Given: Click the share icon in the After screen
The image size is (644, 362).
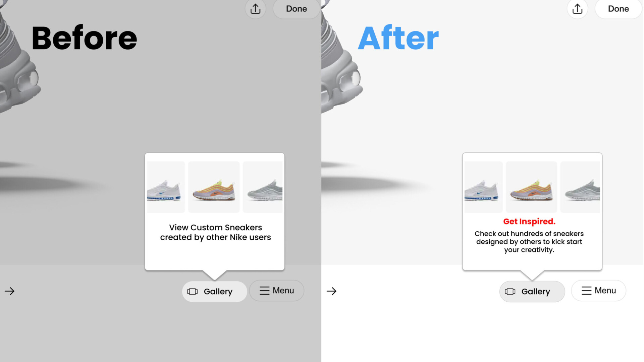Looking at the screenshot, I should pos(577,9).
